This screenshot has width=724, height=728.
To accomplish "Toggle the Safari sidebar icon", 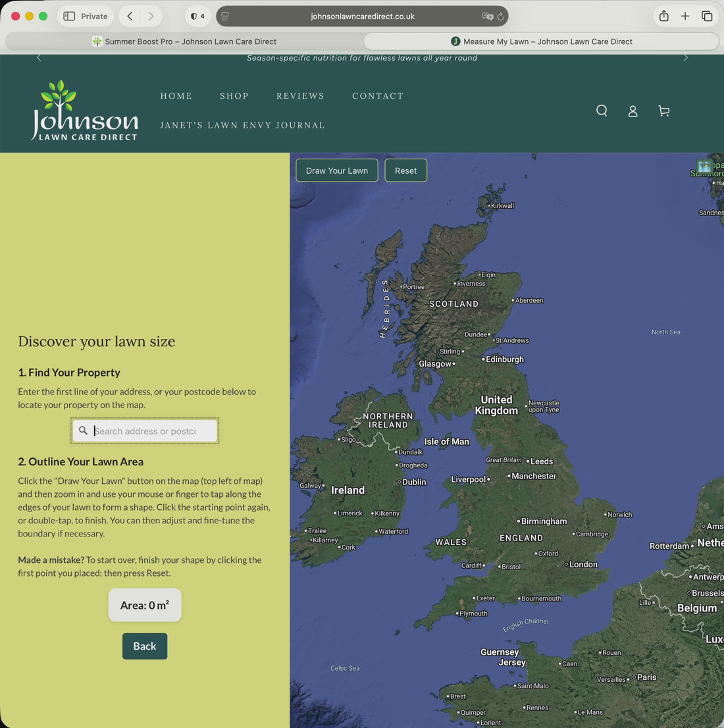I will coord(69,16).
